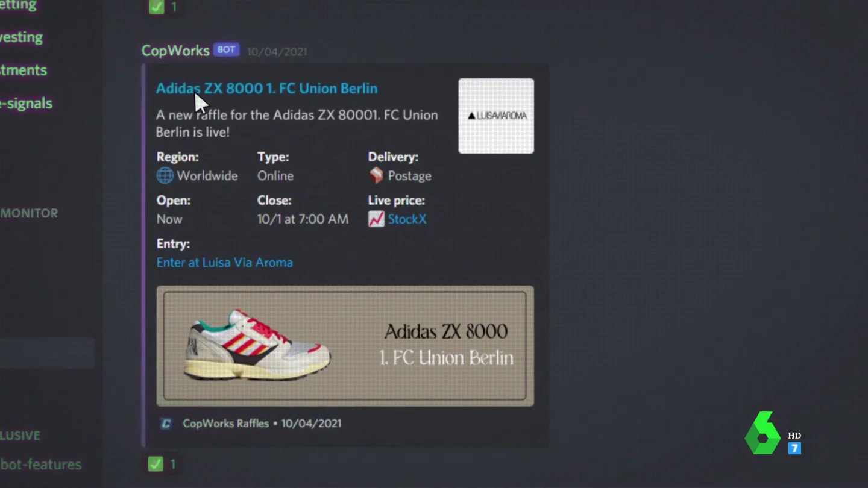Click the Live price: field label
The height and width of the screenshot is (488, 868).
pos(397,201)
